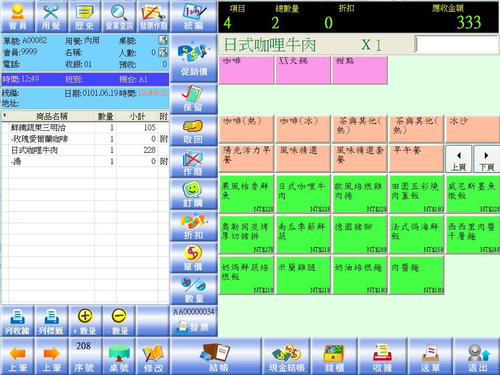The height and width of the screenshot is (375, 500).
Task: Select the 鮮嫩蔬果三明治 order row
Action: (x=85, y=127)
